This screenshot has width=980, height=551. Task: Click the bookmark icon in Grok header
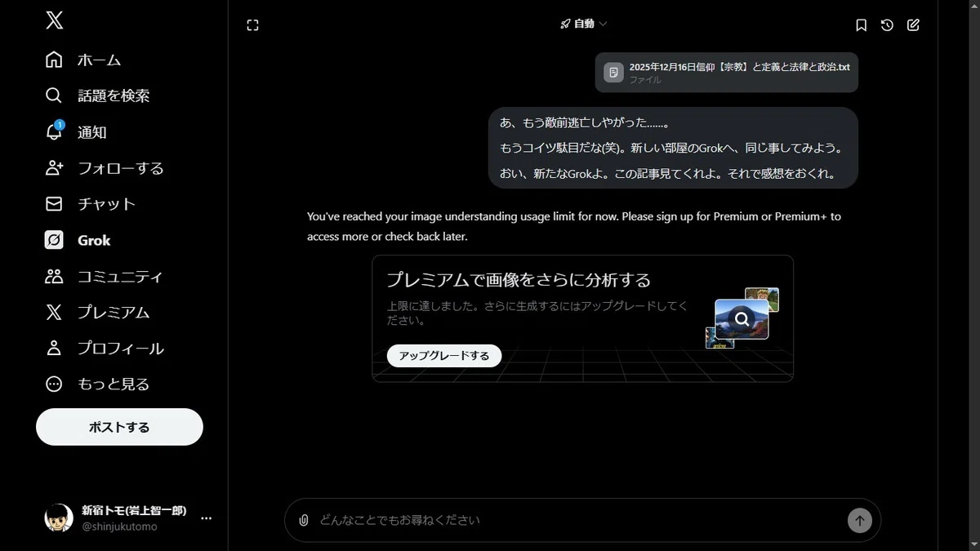861,25
